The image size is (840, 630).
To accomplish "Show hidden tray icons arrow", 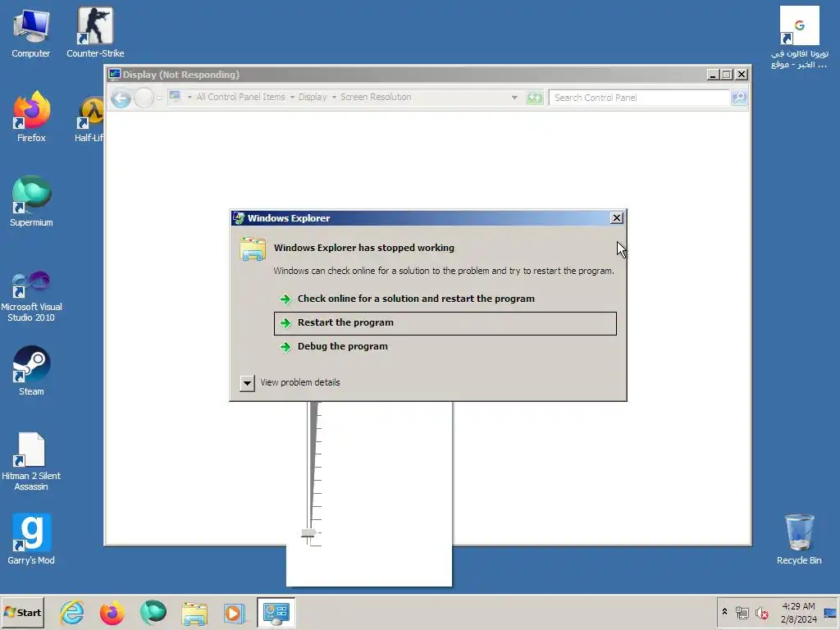I will (x=724, y=612).
